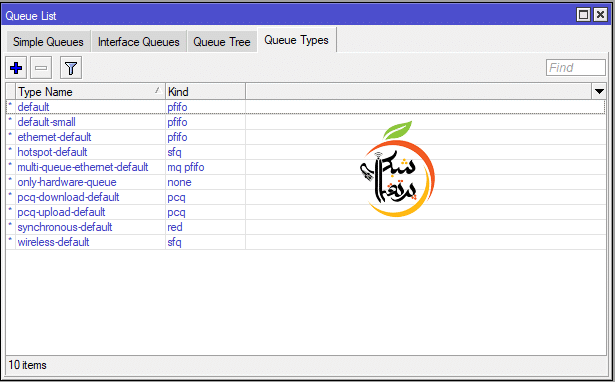Sort by the Type Name column header
Image resolution: width=615 pixels, height=382 pixels.
pyautogui.click(x=90, y=92)
